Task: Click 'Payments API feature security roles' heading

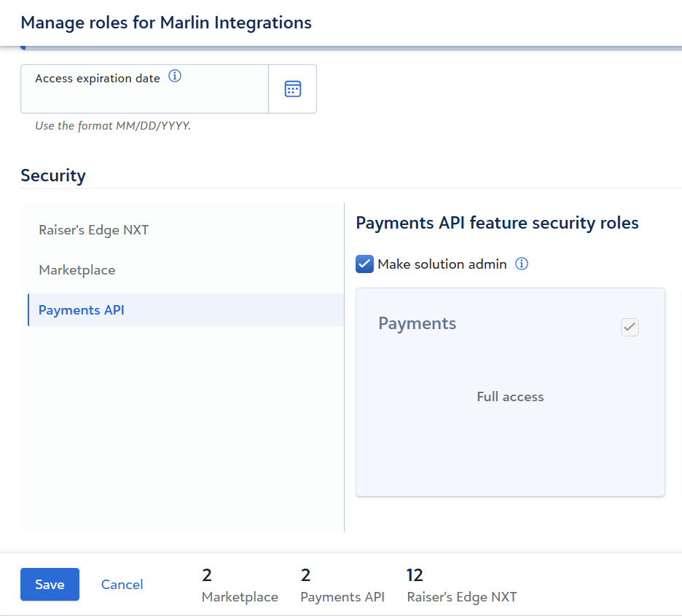Action: click(497, 224)
